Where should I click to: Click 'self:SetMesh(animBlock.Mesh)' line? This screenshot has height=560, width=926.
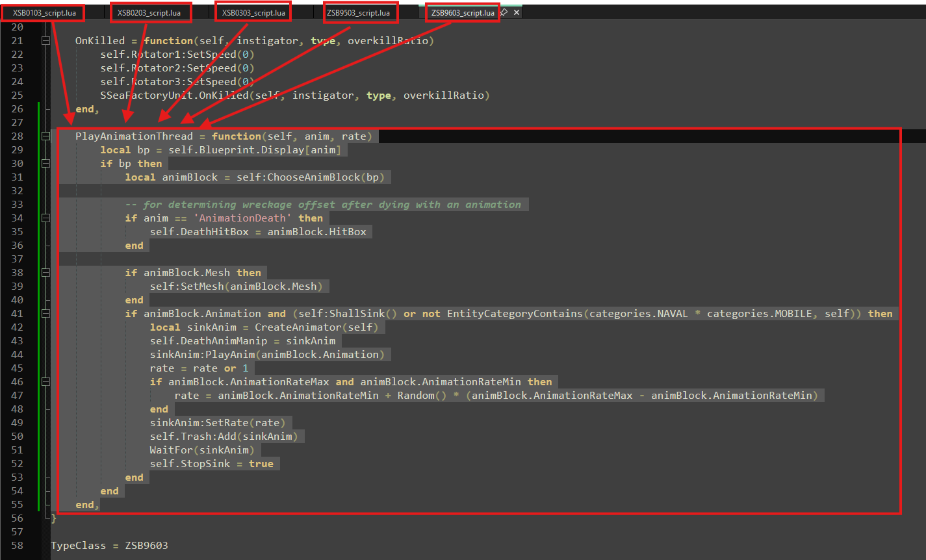click(x=237, y=286)
